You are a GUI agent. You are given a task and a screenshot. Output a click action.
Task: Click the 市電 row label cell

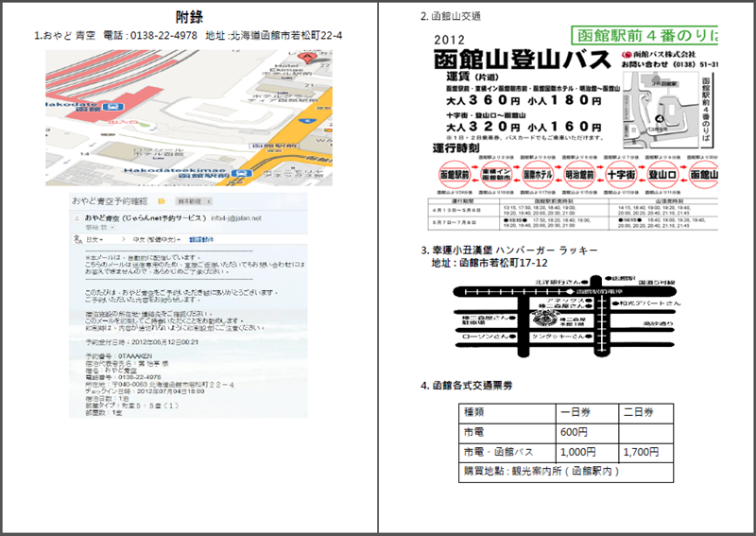[x=507, y=432]
